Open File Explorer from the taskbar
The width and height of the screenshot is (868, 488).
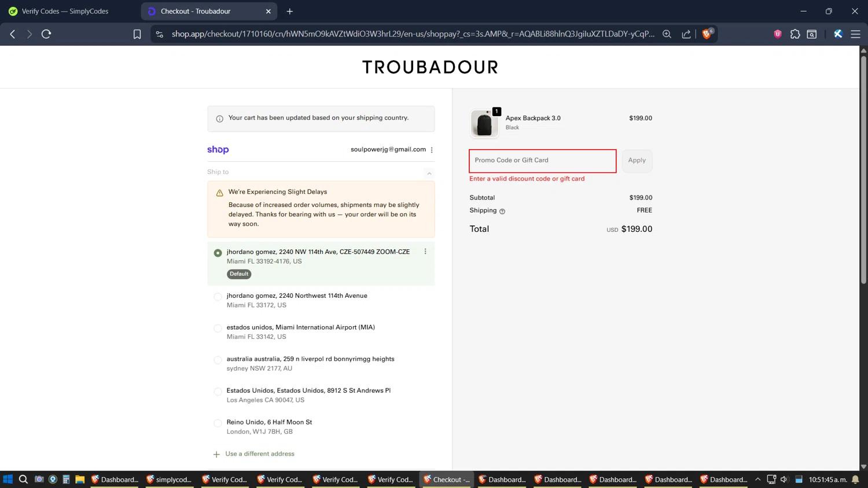[80, 479]
